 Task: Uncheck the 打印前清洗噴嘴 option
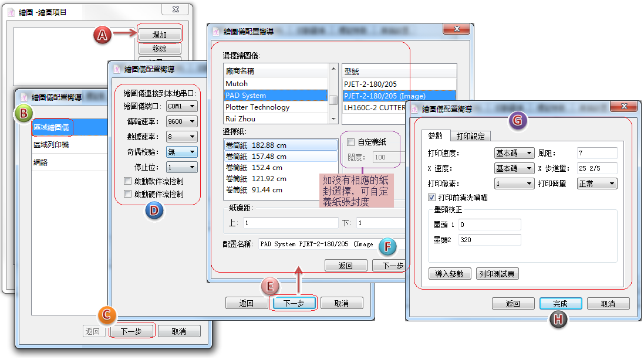tap(433, 198)
